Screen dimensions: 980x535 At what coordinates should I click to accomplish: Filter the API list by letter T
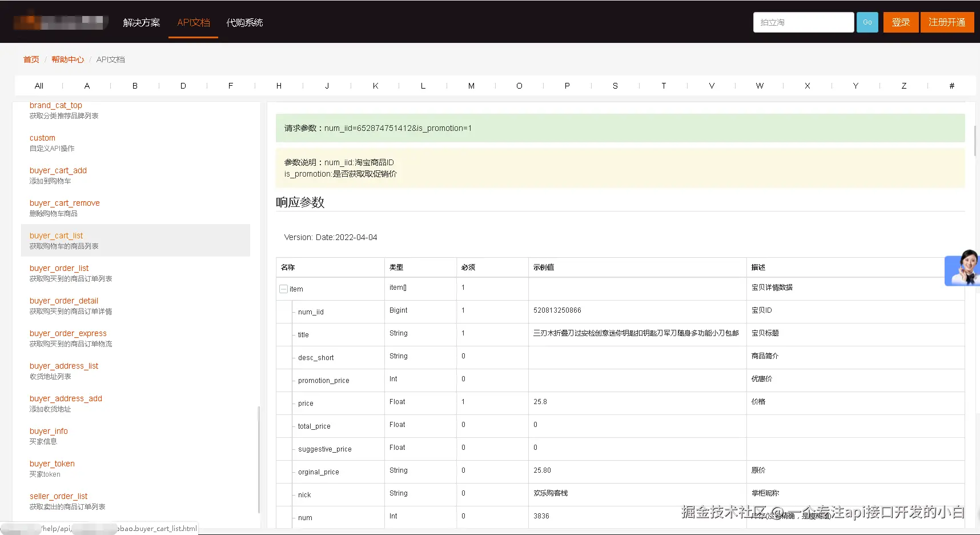tap(664, 86)
